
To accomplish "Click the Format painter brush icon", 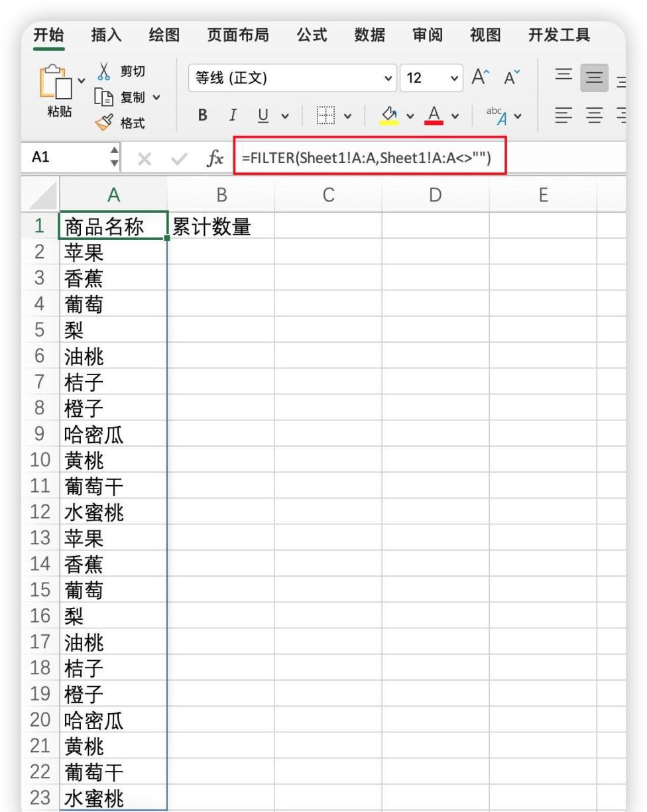I will coord(105,123).
